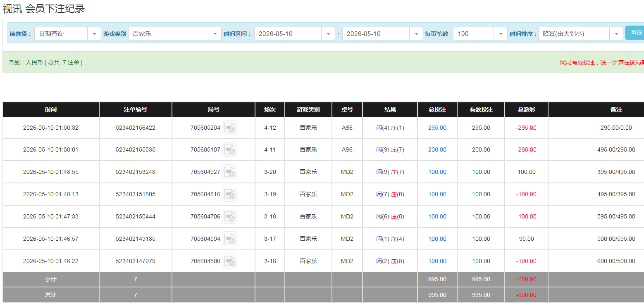The height and width of the screenshot is (306, 644).
Task: Open video replay icon for round 705604594
Action: [229, 239]
